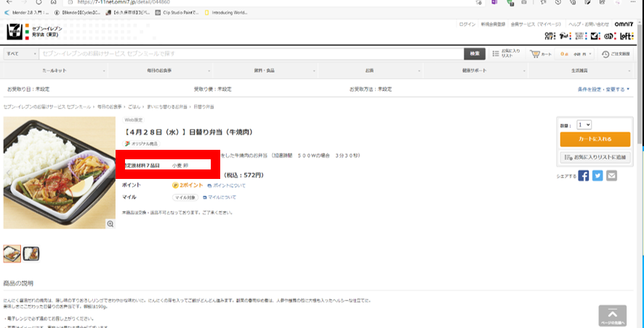Click breadcrumb セブン-イレブンのお届けサービス セブンミール
The image size is (644, 328).
[x=47, y=107]
